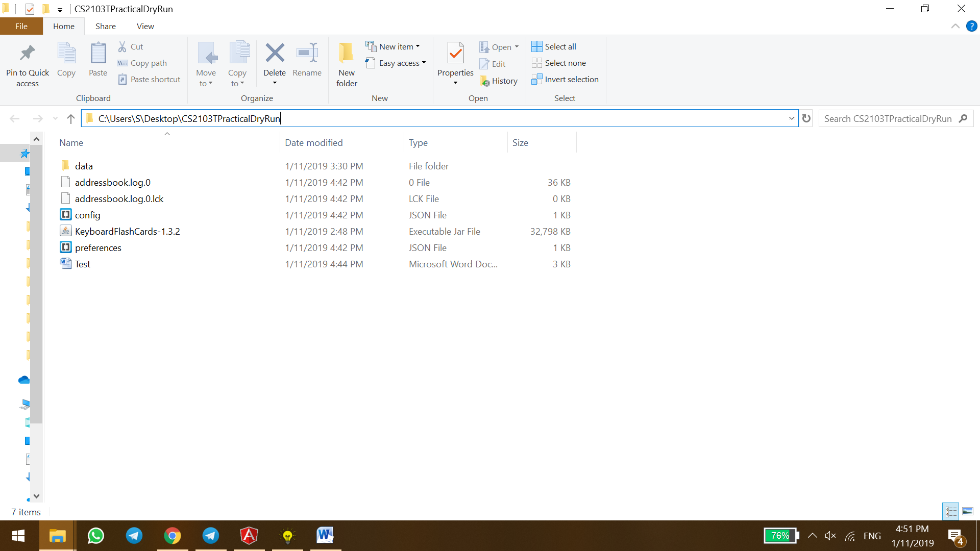Sort files by the Date modified column
Image resolution: width=980 pixels, height=551 pixels.
click(313, 143)
